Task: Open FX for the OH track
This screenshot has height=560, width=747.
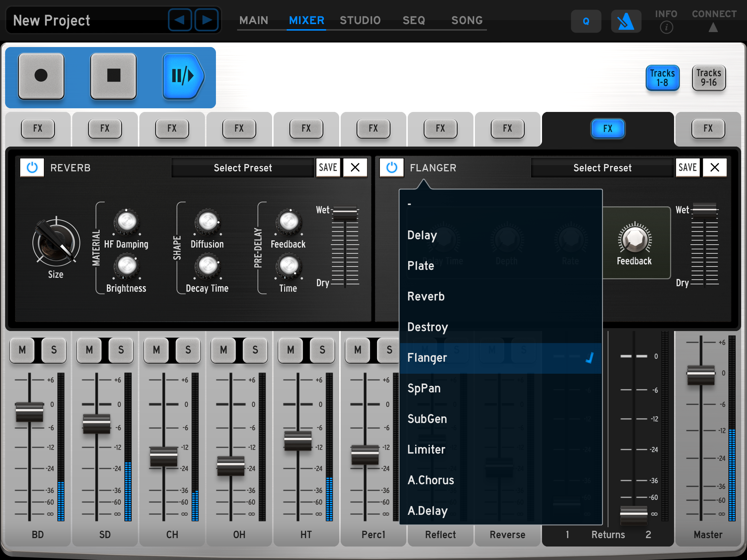Action: tap(239, 128)
